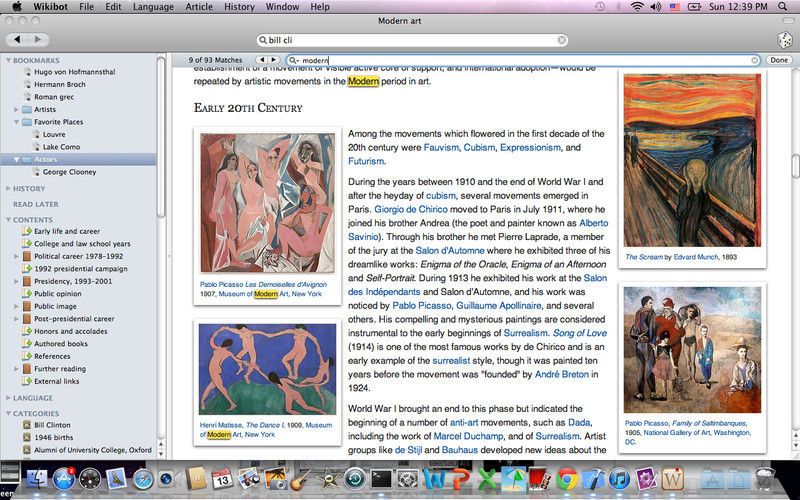Collapse the Favorite Places folder
Screen dimensions: 800x500
16,122
